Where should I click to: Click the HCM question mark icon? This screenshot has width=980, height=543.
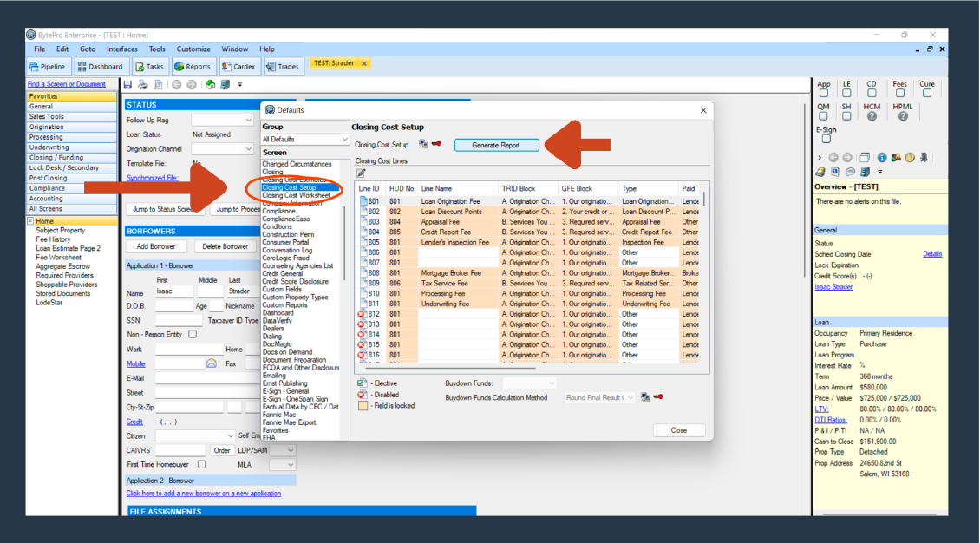point(872,116)
